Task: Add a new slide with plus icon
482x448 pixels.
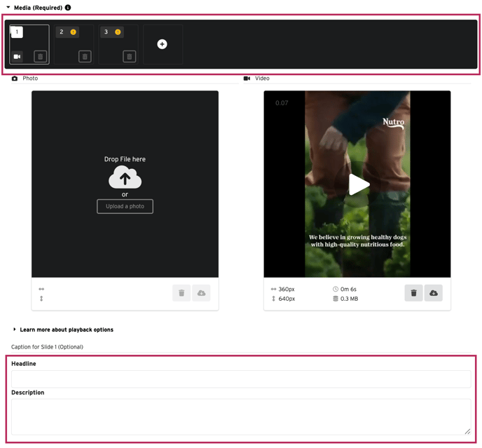Action: click(x=163, y=44)
